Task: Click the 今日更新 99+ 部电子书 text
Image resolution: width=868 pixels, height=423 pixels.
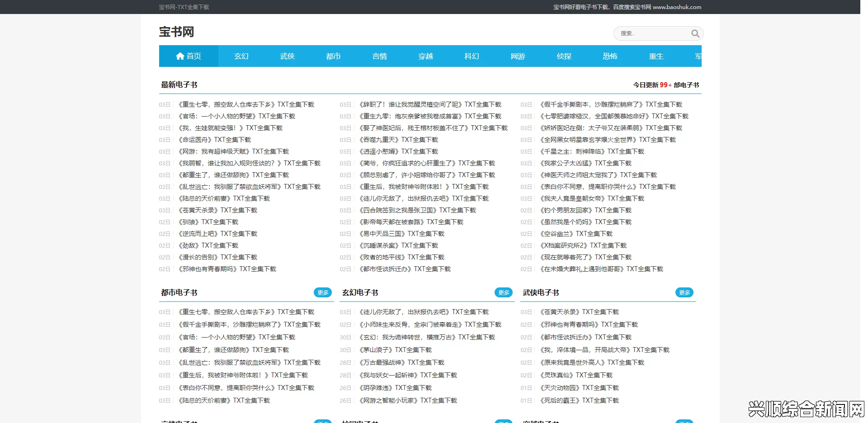Action: [x=666, y=85]
